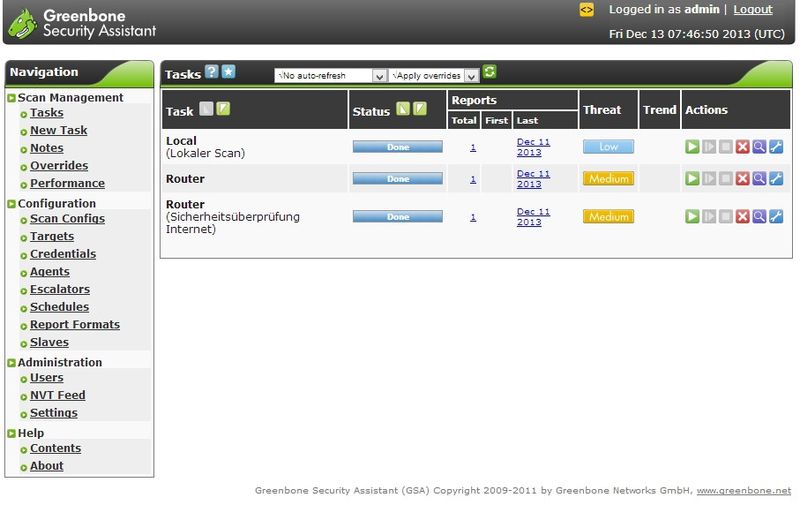Image resolution: width=800 pixels, height=505 pixels.
Task: Sort Task column ascending
Action: 206,109
